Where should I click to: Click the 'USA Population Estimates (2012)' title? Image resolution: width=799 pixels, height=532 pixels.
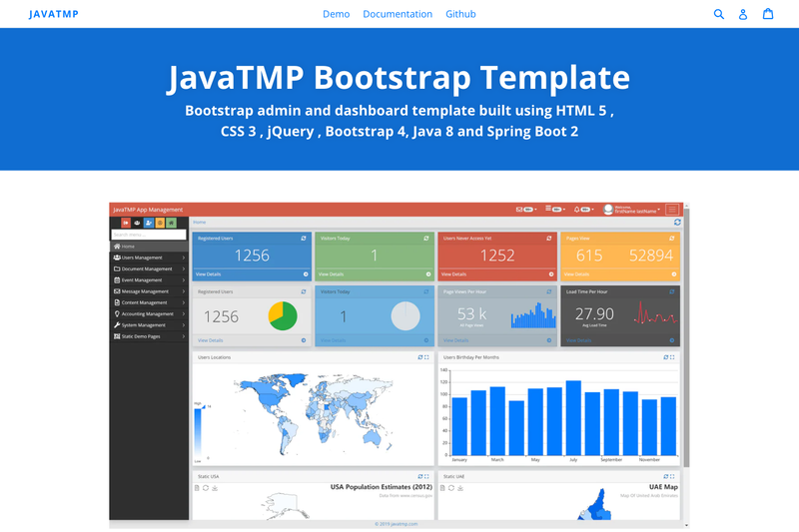(x=382, y=487)
